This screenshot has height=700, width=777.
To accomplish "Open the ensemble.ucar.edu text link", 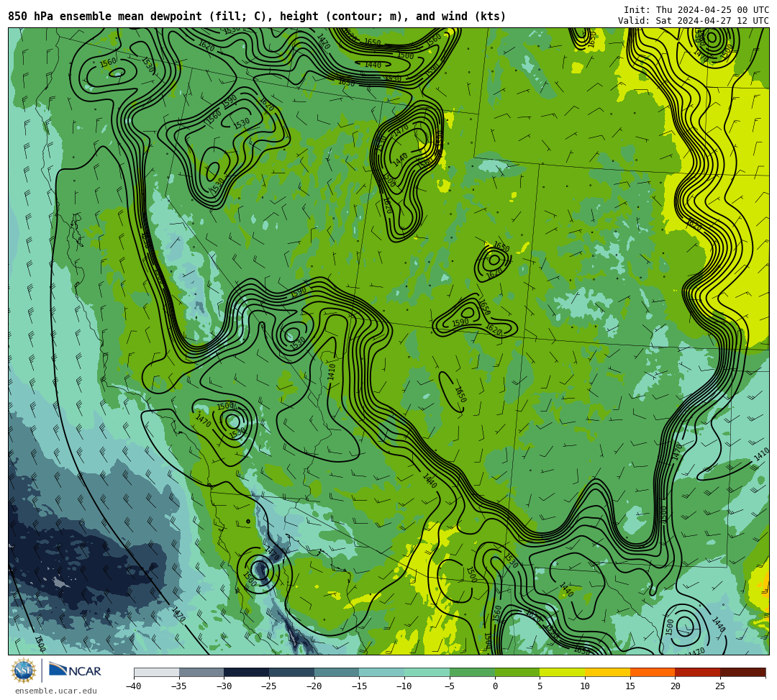I will point(56,691).
